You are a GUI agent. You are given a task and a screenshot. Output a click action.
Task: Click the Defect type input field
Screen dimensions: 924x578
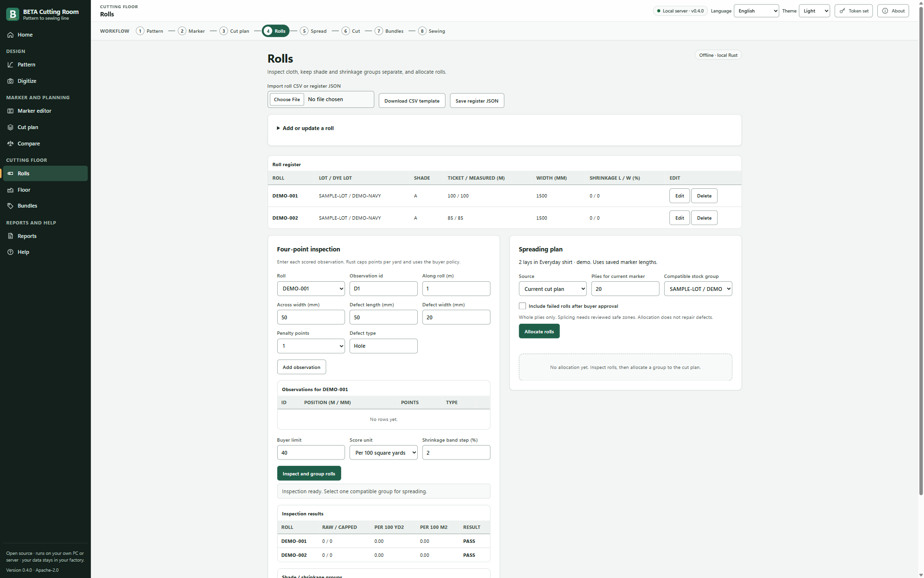(384, 346)
